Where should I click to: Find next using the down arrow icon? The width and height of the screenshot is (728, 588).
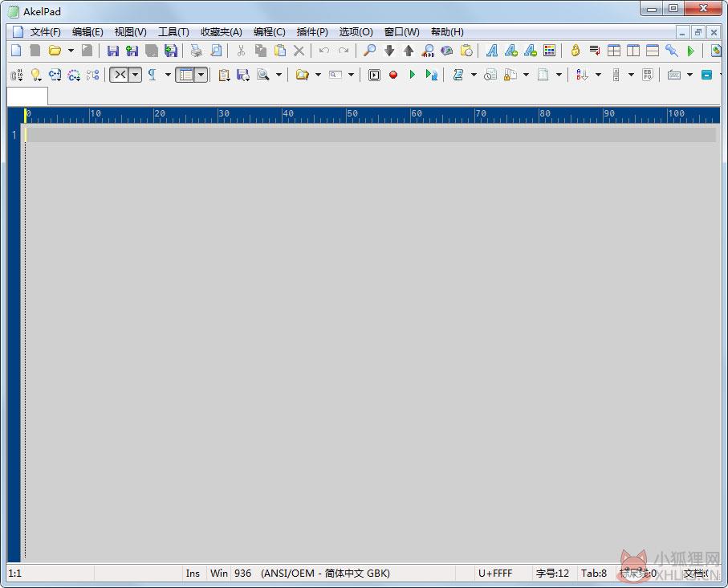[389, 50]
